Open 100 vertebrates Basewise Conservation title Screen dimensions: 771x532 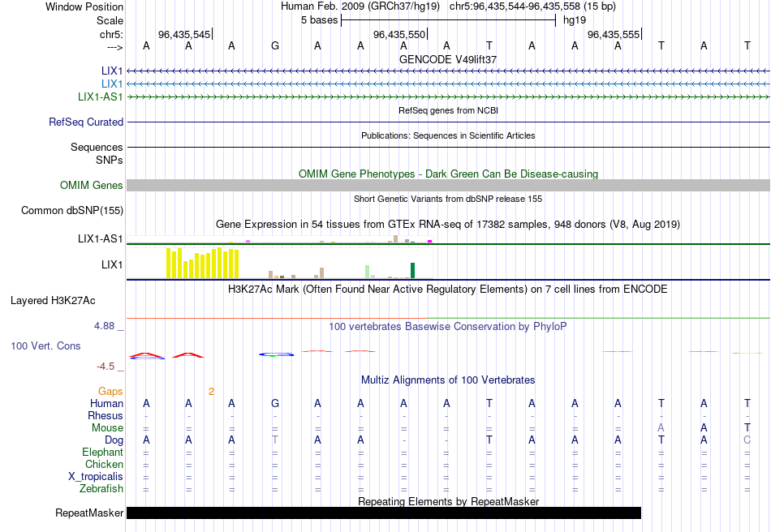(448, 327)
